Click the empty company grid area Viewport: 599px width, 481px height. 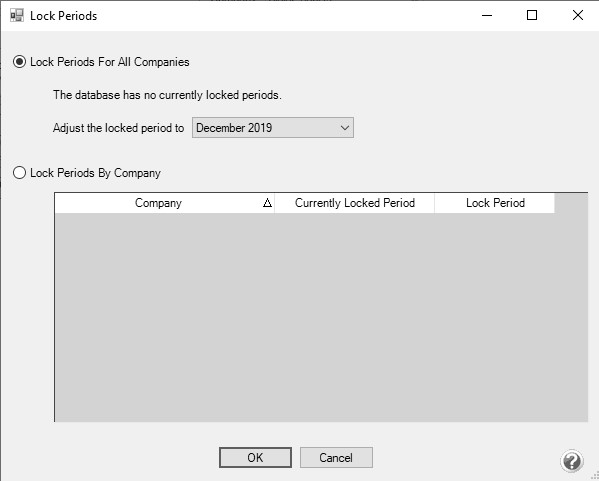point(321,317)
